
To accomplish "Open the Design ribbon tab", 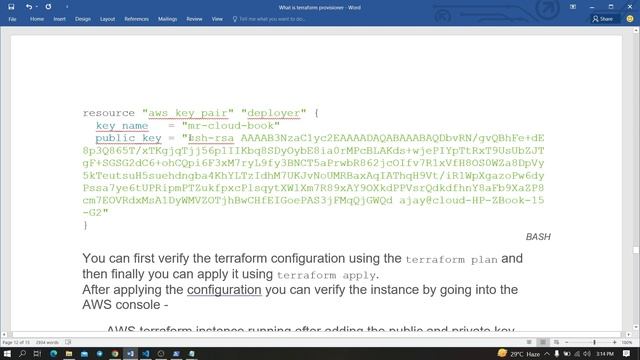I will click(x=83, y=19).
